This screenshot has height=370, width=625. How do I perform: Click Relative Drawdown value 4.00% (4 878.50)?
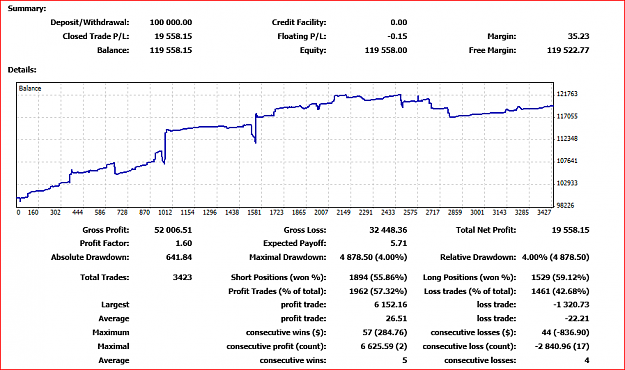pyautogui.click(x=555, y=257)
